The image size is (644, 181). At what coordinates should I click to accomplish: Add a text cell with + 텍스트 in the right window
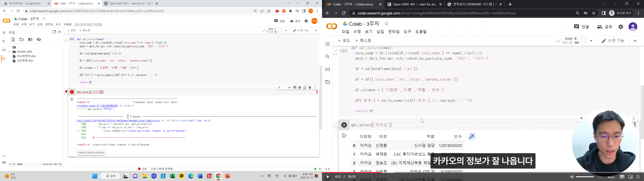(x=363, y=41)
